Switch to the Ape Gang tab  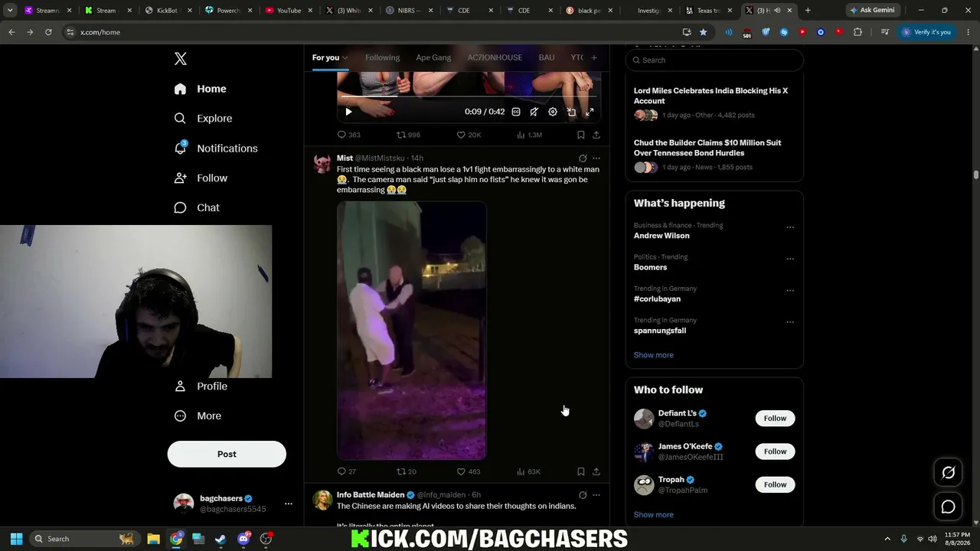433,57
